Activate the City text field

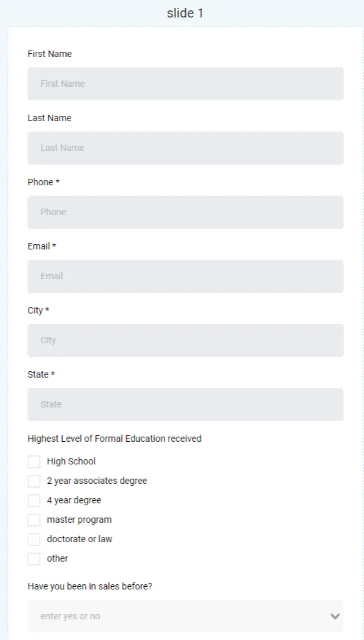(x=185, y=340)
